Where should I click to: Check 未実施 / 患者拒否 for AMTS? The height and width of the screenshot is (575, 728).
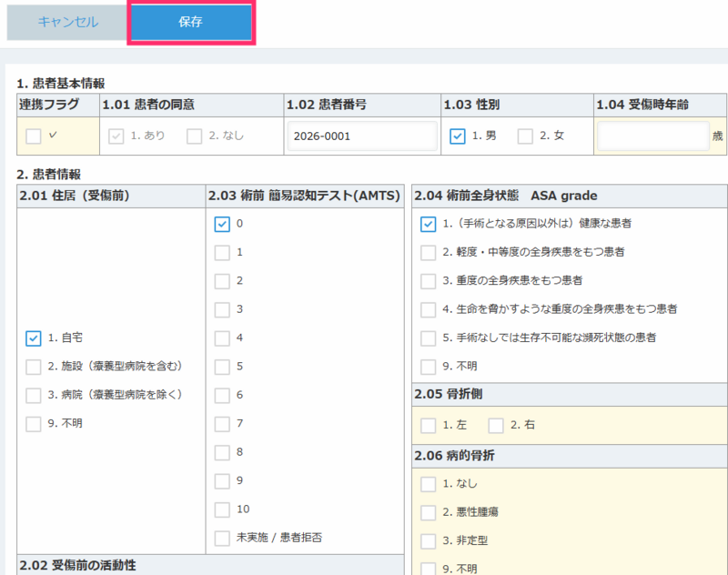pyautogui.click(x=222, y=539)
